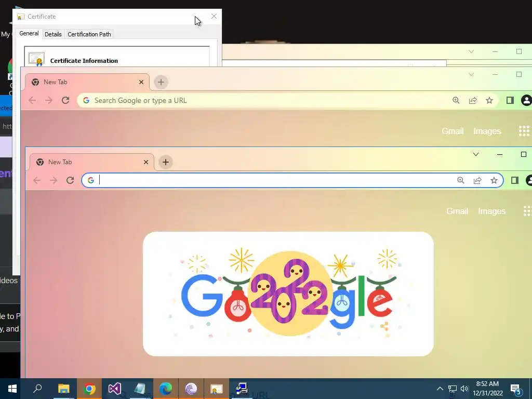Open taskbar search magnifier

37,389
